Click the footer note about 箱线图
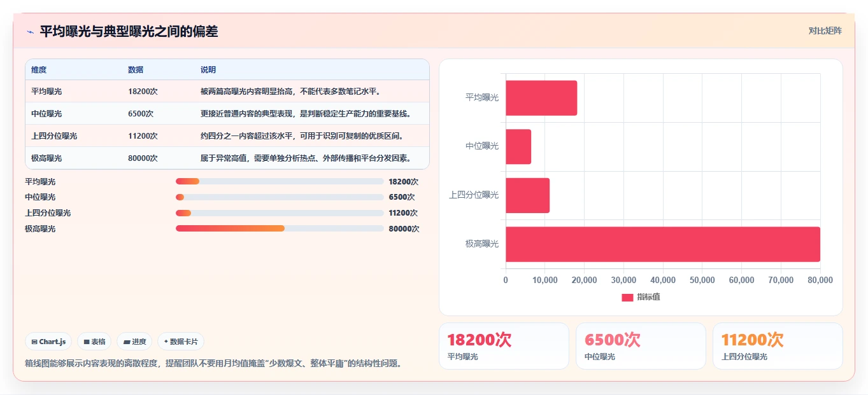868x395 pixels. (213, 364)
